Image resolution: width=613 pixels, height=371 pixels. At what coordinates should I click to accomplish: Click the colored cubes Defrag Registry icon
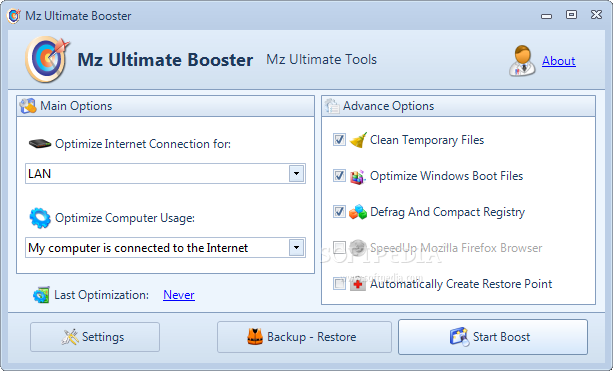(358, 212)
